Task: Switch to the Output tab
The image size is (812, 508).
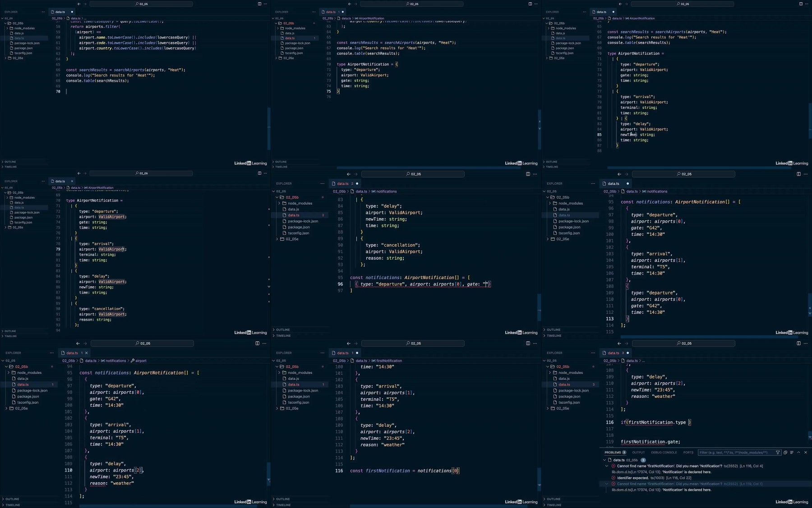Action: (x=638, y=452)
